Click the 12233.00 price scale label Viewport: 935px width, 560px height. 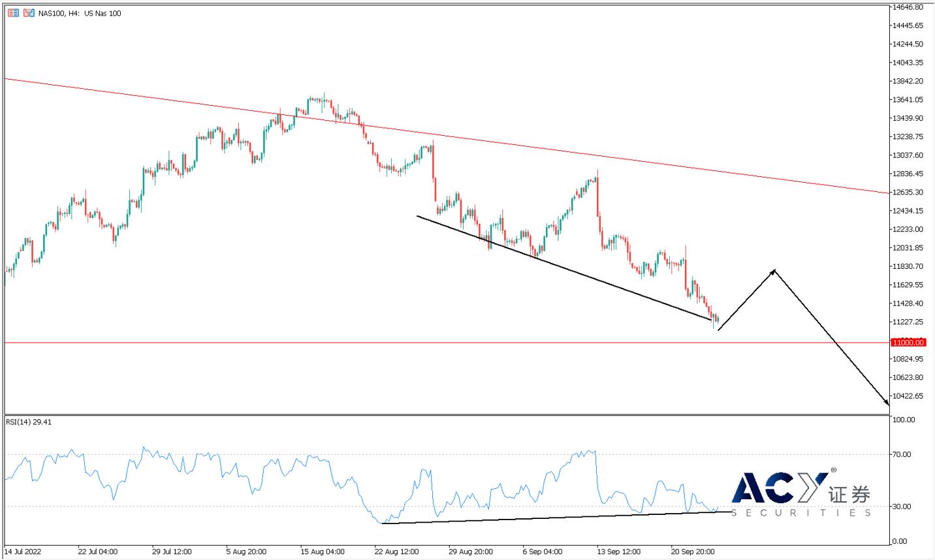pyautogui.click(x=909, y=229)
